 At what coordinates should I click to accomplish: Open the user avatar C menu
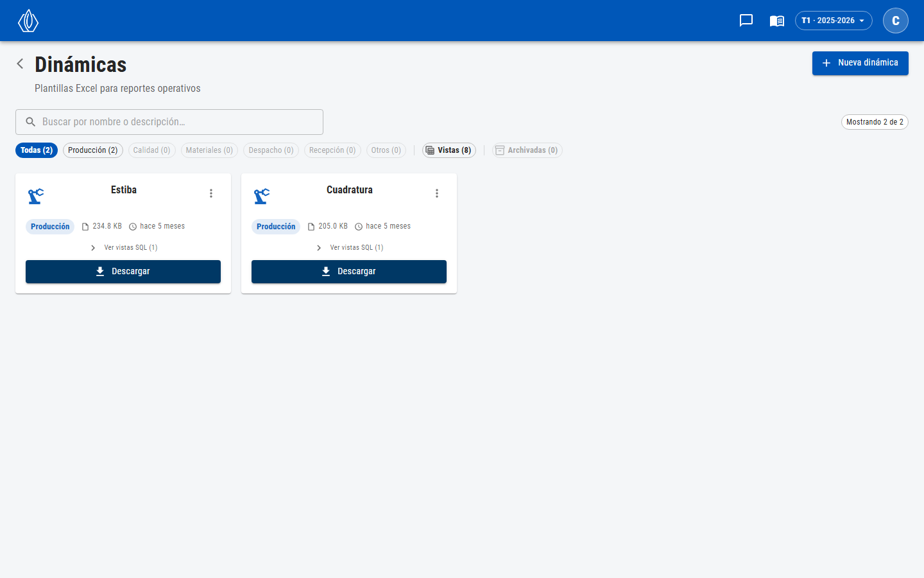[896, 21]
